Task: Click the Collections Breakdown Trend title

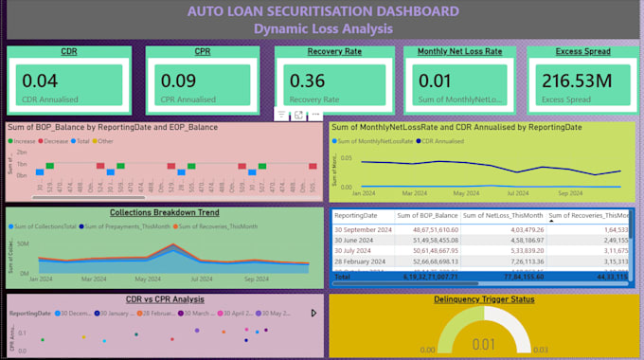Action: click(164, 212)
